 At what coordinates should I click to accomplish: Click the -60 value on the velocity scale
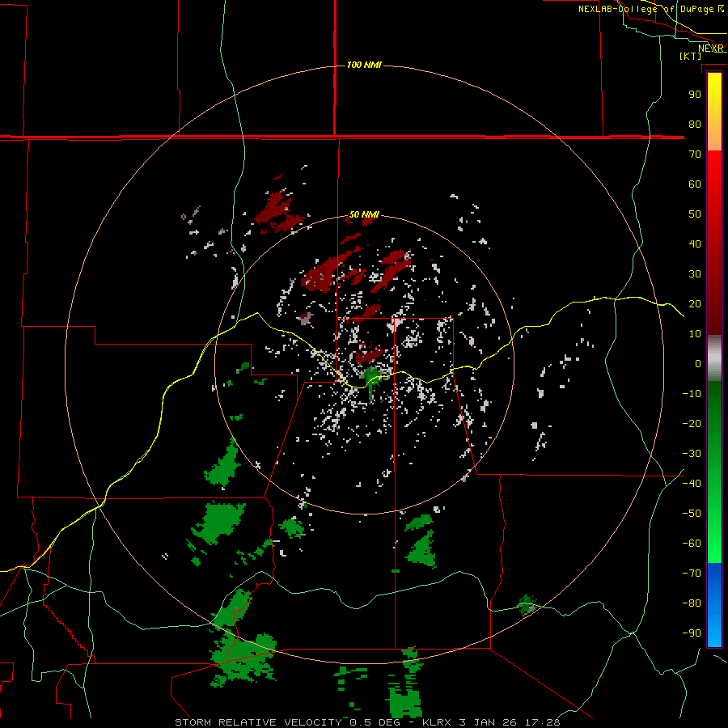[692, 544]
